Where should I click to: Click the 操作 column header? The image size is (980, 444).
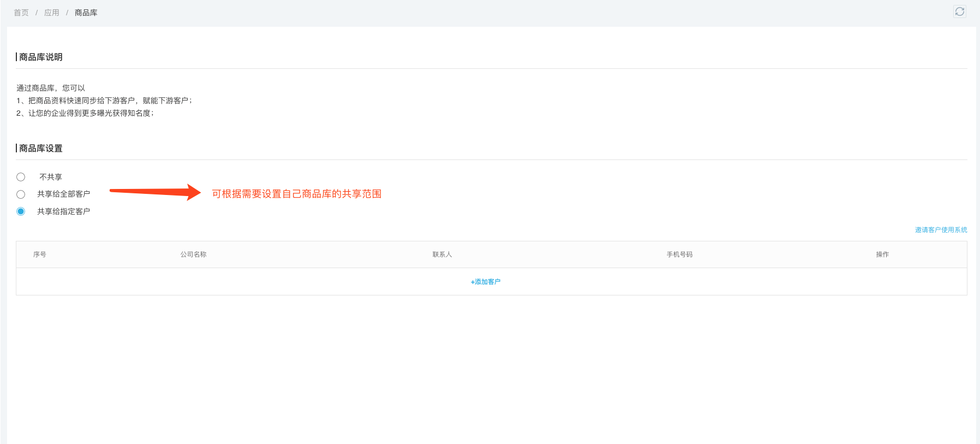pyautogui.click(x=882, y=254)
